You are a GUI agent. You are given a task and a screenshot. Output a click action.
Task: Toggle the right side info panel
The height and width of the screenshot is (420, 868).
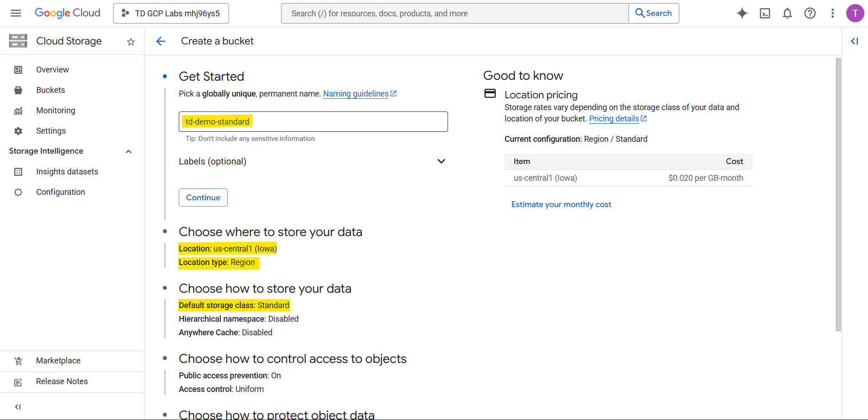(x=854, y=41)
